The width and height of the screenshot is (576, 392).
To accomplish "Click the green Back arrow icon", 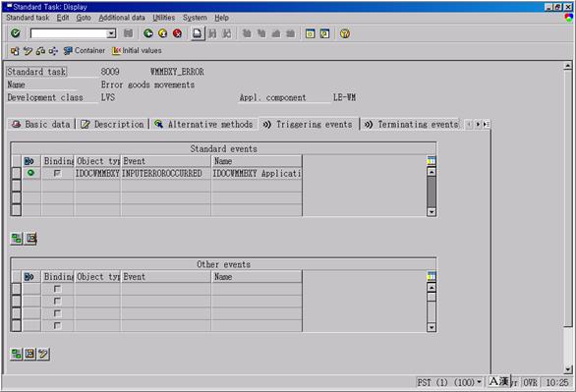I will (x=148, y=33).
